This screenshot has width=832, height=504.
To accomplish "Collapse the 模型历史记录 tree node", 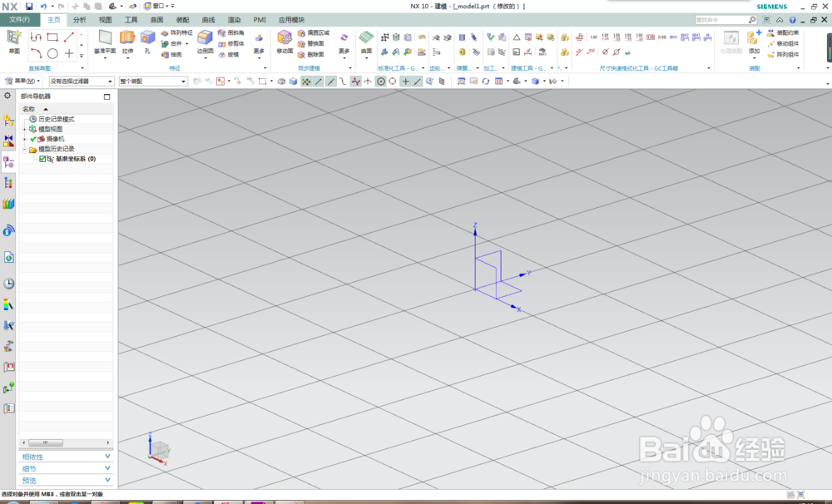I will point(24,149).
